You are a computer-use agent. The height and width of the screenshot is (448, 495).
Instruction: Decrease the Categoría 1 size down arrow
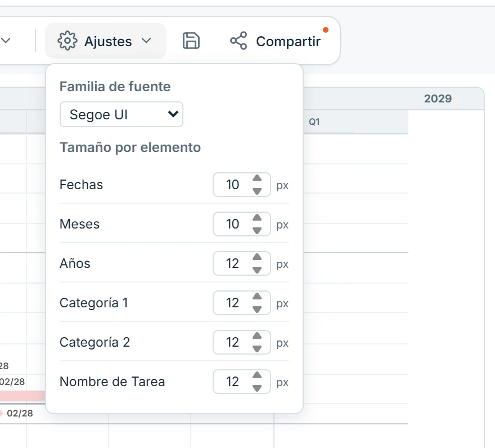(x=257, y=310)
